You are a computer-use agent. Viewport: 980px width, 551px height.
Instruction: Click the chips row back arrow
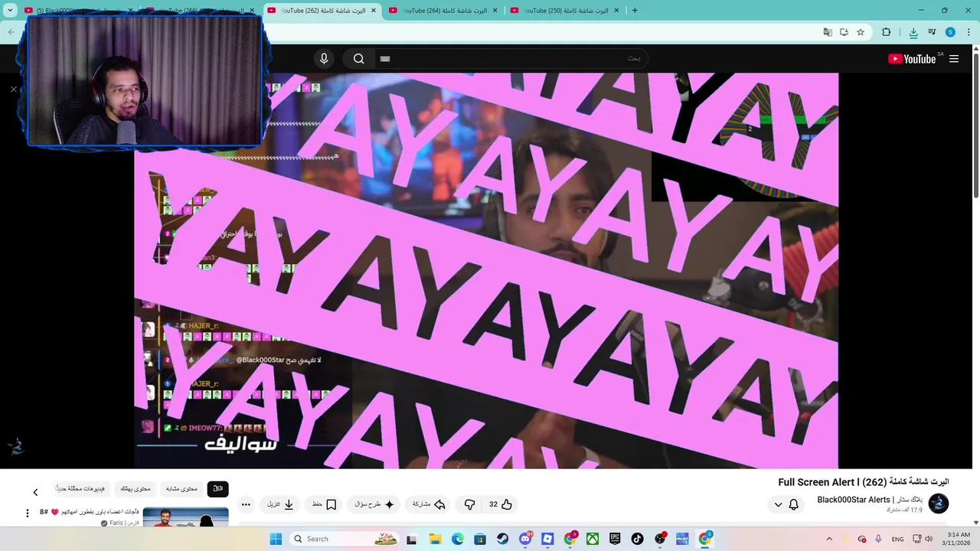[35, 492]
